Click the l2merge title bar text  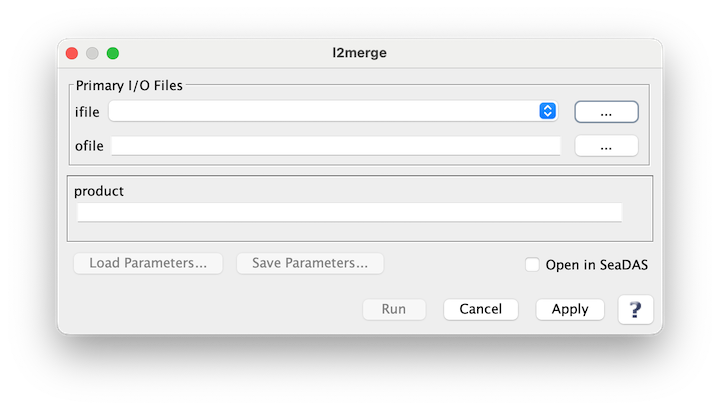[x=360, y=53]
